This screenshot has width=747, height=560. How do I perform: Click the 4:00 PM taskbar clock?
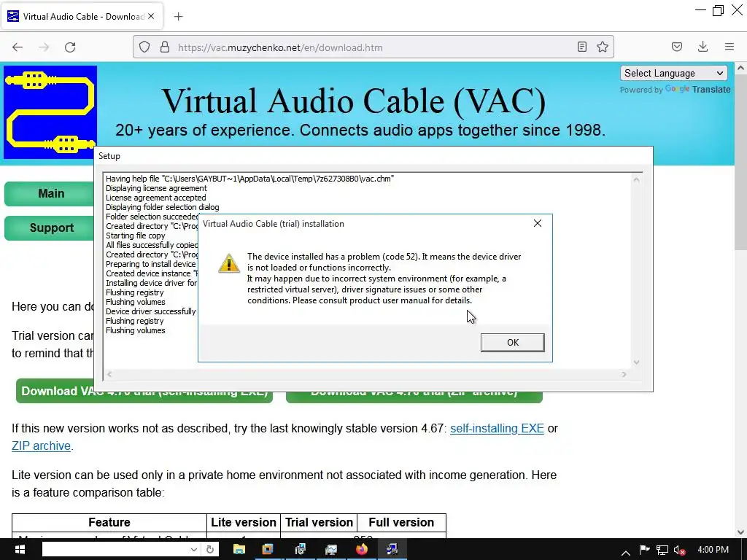(713, 550)
